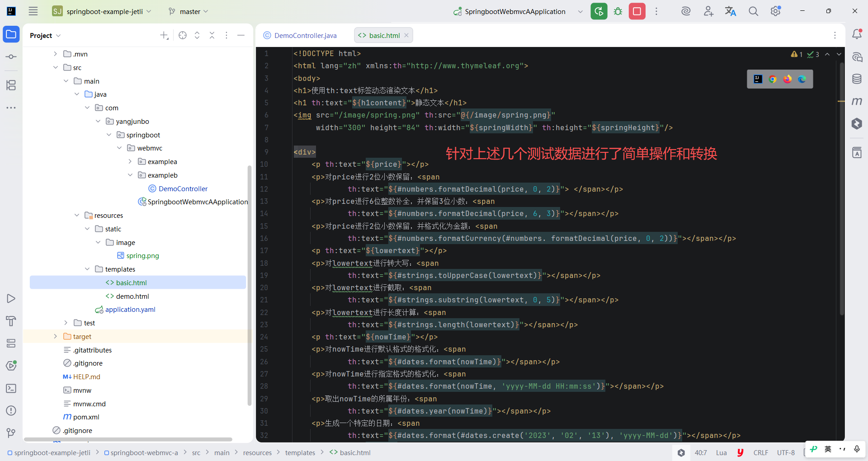This screenshot has width=868, height=461.
Task: Rerun SpringbootWebmvcAApplication green button
Action: tap(599, 11)
